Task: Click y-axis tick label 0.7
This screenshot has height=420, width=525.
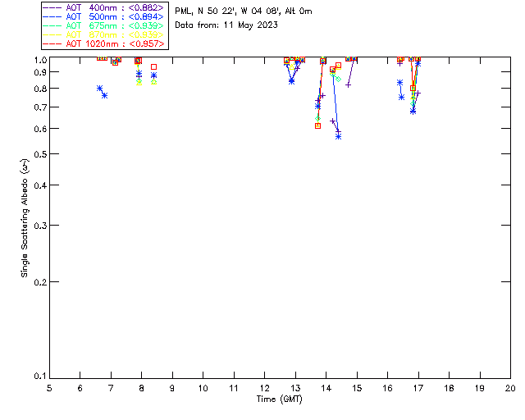Action: click(40, 107)
